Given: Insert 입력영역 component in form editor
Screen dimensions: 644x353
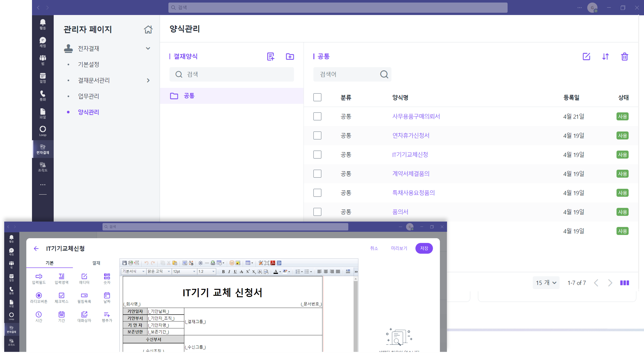Looking at the screenshot, I should (62, 278).
